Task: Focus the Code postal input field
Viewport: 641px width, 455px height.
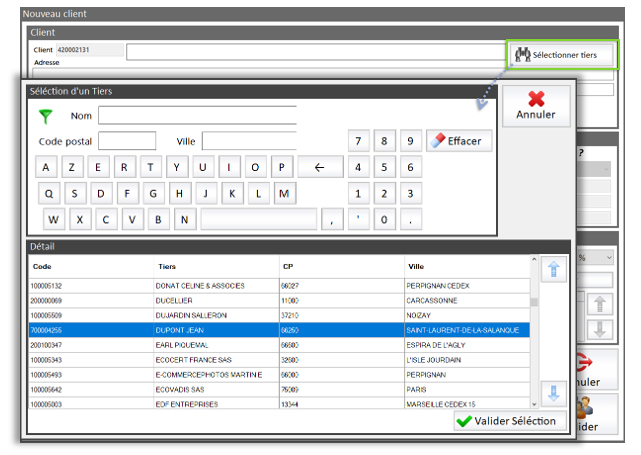Action: 127,141
